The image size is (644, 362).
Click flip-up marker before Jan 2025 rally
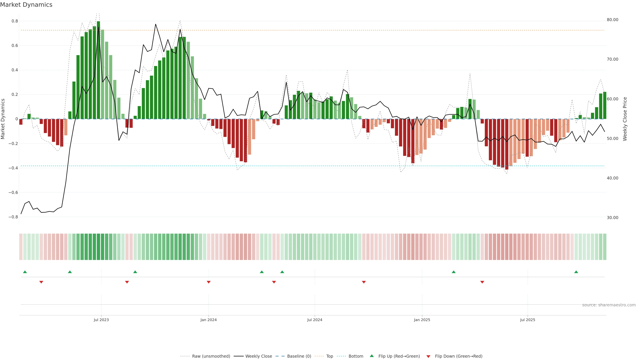click(453, 272)
